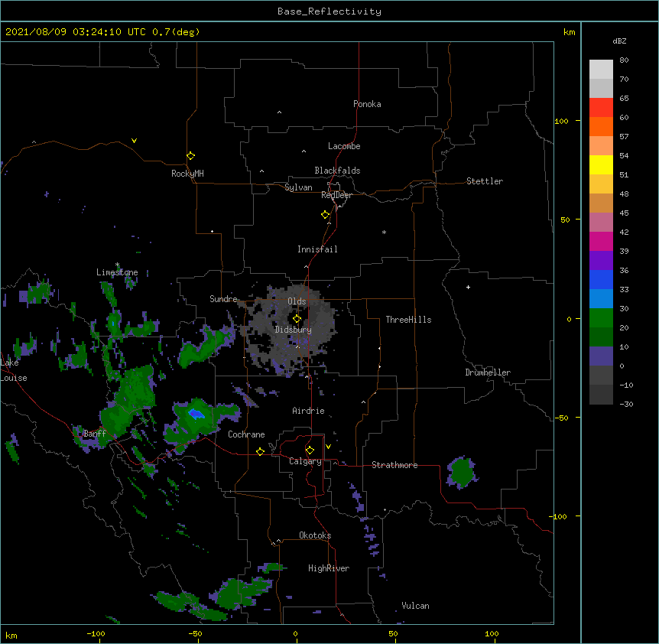659x644 pixels.
Task: Pick the salmon 54-57 dBZ legend swatch
Action: [x=601, y=146]
